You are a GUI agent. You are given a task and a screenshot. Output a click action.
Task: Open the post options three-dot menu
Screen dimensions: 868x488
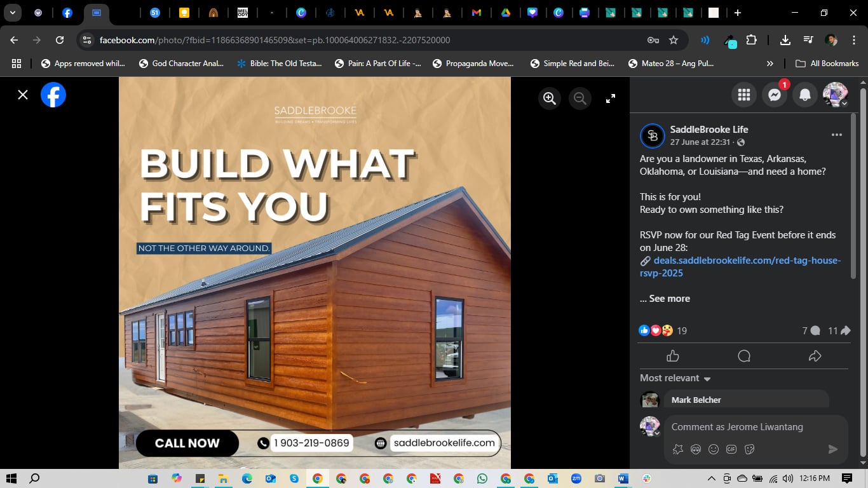pyautogui.click(x=836, y=135)
